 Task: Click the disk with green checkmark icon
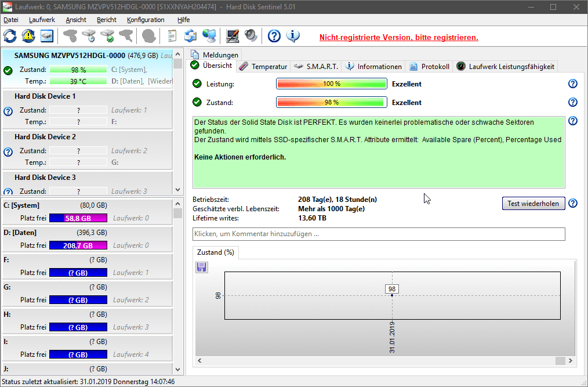coord(107,36)
